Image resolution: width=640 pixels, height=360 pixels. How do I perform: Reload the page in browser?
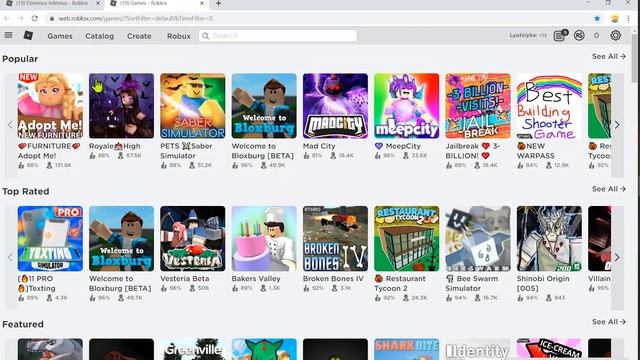35,18
